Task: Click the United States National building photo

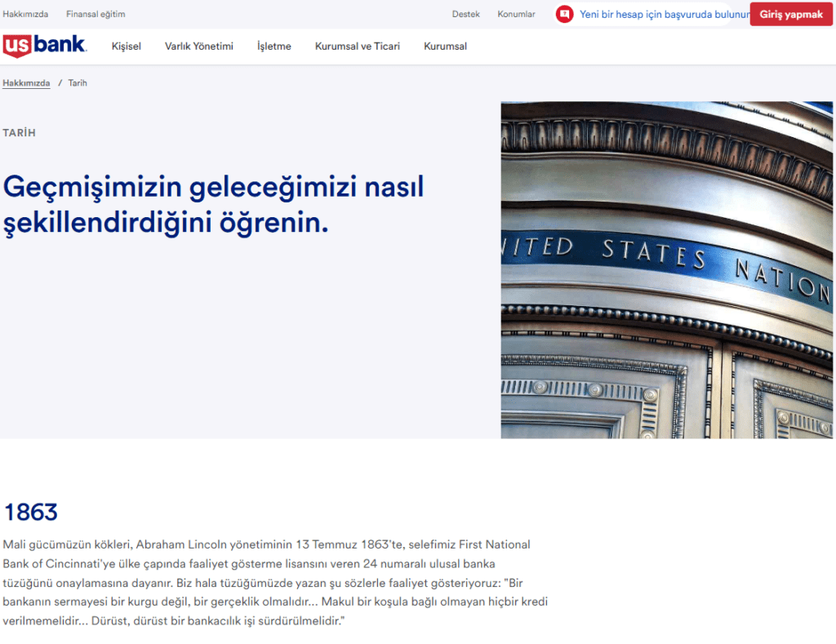Action: pyautogui.click(x=666, y=269)
